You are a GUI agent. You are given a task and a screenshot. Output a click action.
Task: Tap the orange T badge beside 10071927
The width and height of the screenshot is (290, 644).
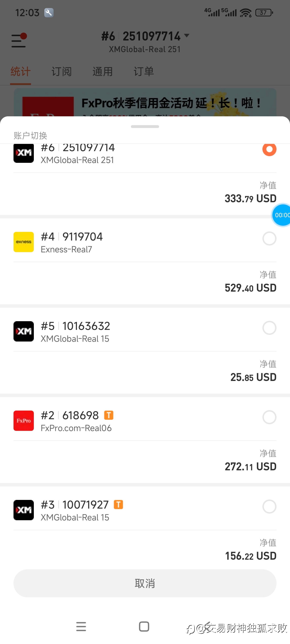(x=118, y=505)
